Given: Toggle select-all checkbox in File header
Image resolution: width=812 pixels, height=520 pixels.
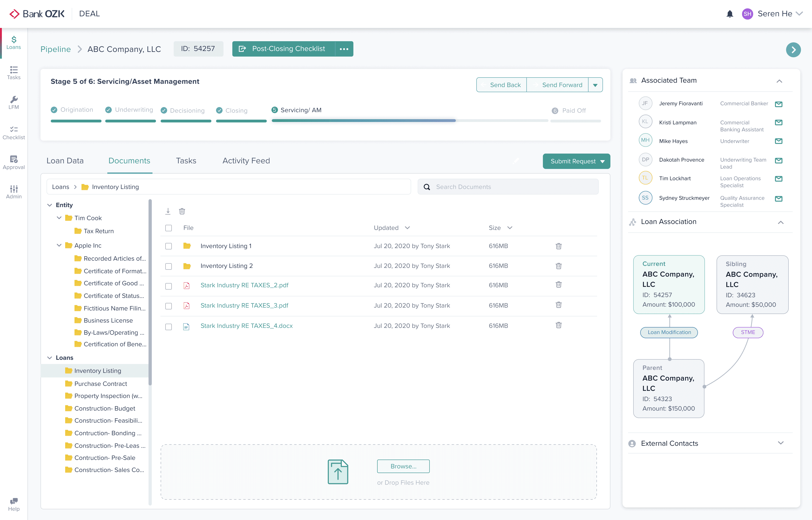Looking at the screenshot, I should tap(169, 228).
